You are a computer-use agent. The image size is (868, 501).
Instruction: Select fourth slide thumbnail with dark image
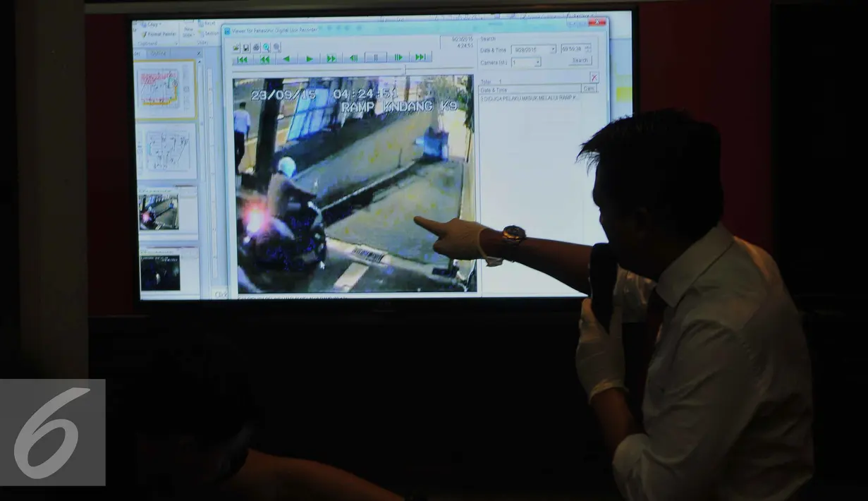pyautogui.click(x=169, y=272)
